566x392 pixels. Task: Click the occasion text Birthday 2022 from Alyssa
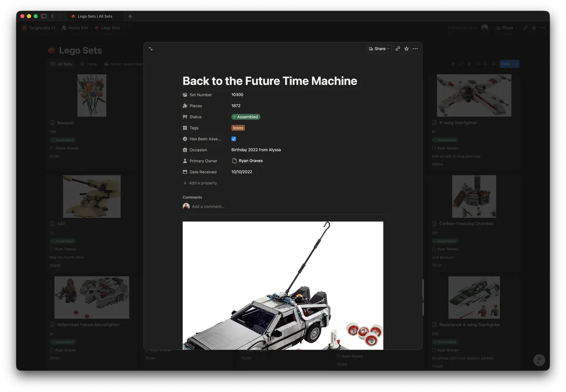[x=256, y=150]
